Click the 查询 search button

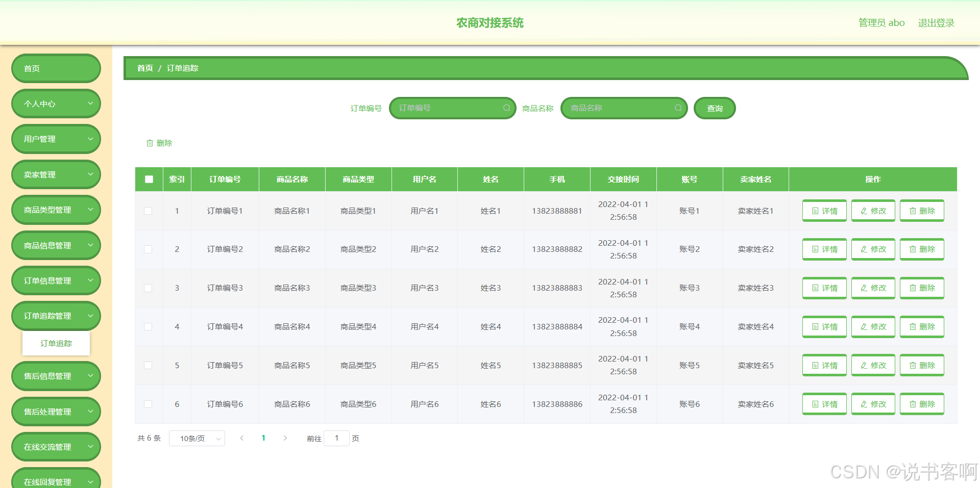pos(715,108)
